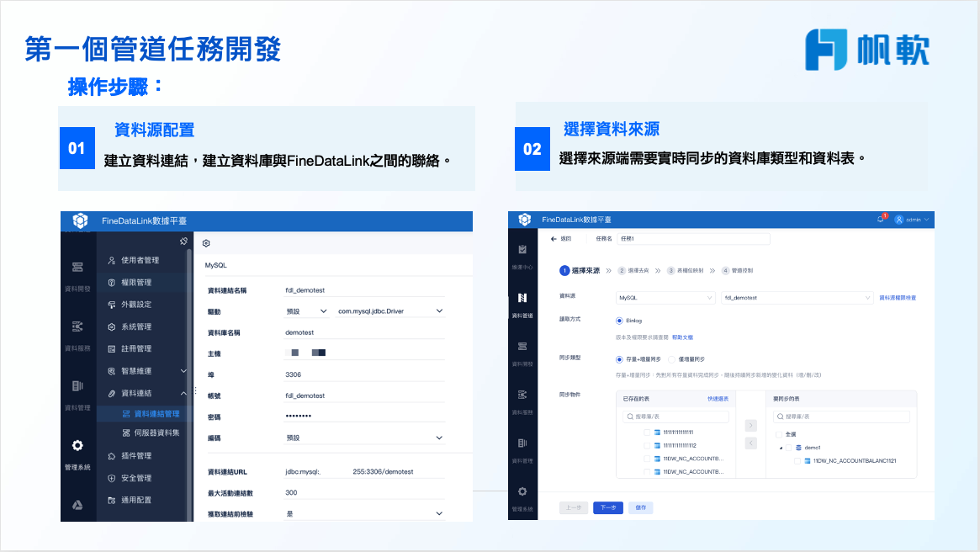This screenshot has height=552, width=980.
Task: Click triangle icon below 管理系統 in left sidebar
Action: [x=77, y=505]
